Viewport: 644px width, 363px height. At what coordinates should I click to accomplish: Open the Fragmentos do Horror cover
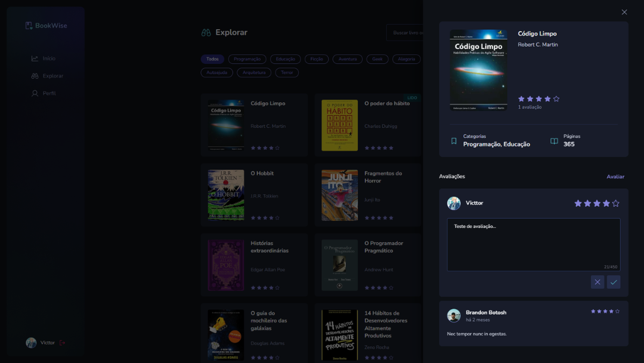click(x=340, y=195)
